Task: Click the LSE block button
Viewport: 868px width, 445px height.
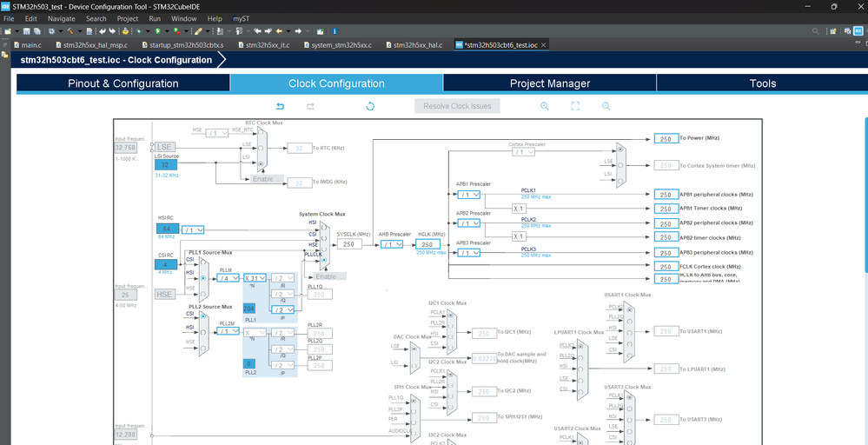Action: [x=165, y=147]
